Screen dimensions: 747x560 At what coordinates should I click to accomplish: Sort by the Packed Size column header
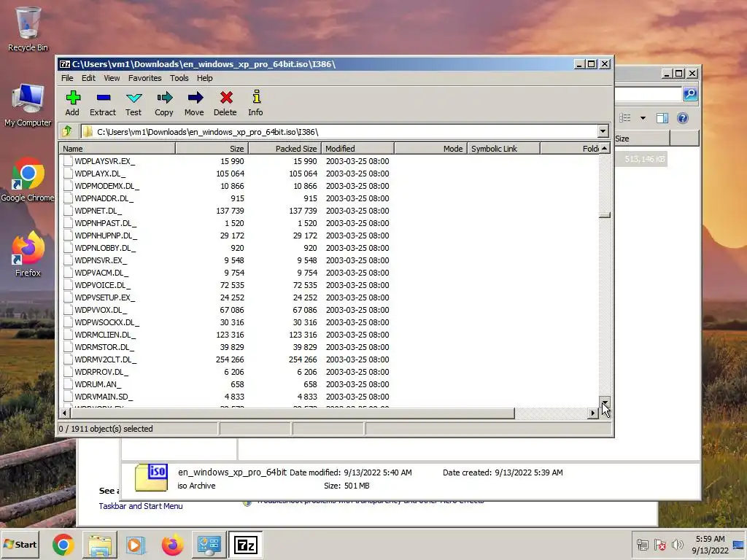click(x=285, y=149)
